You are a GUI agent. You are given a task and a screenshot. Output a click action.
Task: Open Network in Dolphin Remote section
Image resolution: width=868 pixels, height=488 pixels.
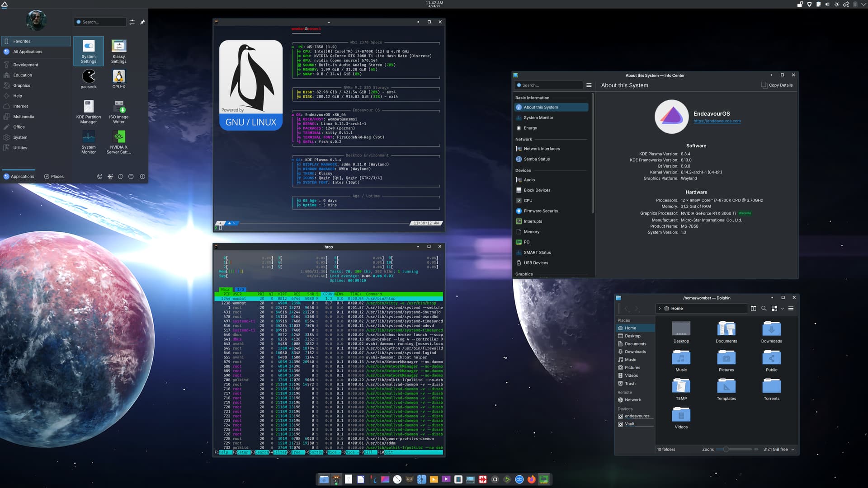pos(636,400)
